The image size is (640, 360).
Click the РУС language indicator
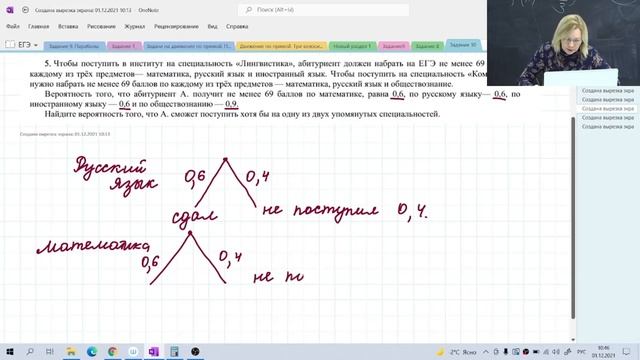581,352
